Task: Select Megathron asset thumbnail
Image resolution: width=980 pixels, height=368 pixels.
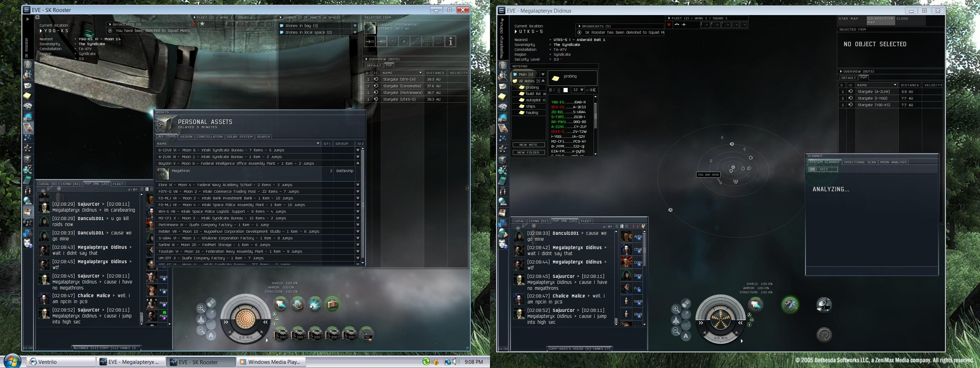Action: tap(163, 173)
